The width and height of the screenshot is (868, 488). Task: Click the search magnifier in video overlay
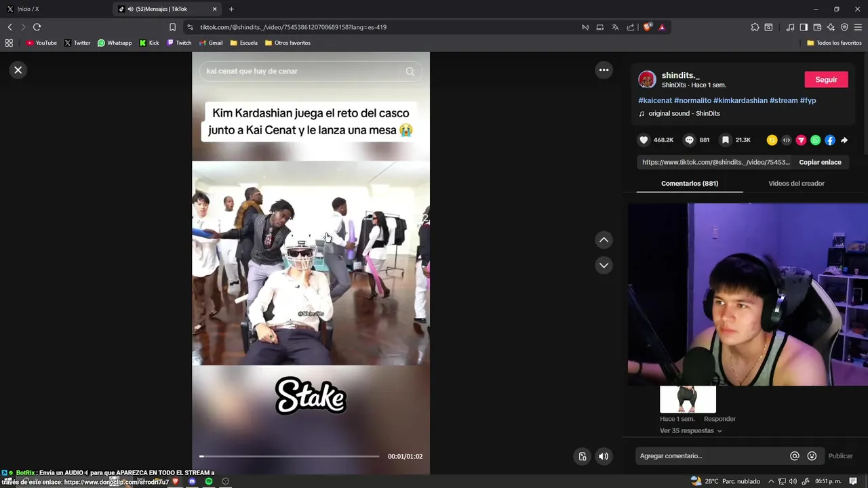[410, 71]
